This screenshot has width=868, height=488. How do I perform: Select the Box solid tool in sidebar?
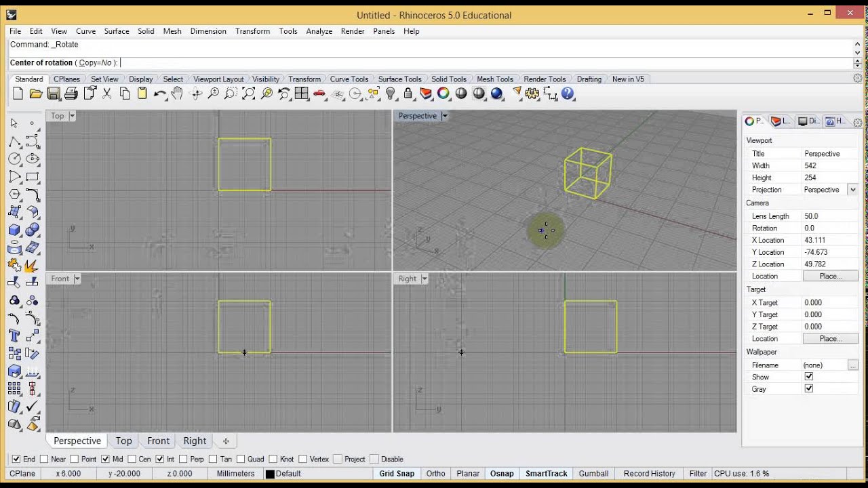[x=14, y=230]
